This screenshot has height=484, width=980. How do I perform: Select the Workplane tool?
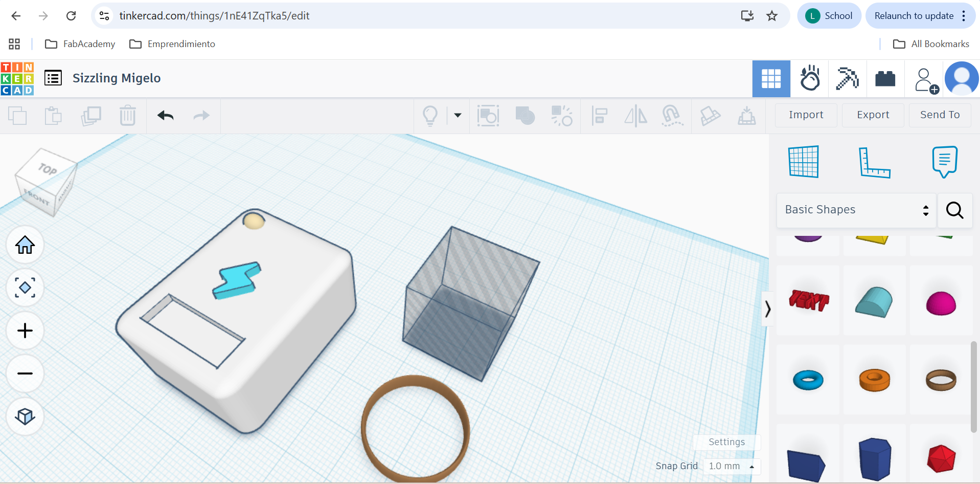[x=804, y=162]
